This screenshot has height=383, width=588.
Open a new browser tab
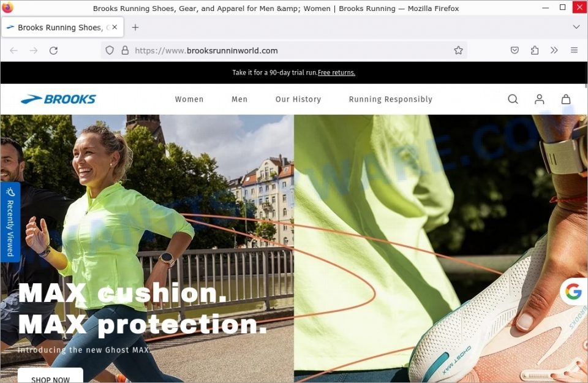coord(135,28)
